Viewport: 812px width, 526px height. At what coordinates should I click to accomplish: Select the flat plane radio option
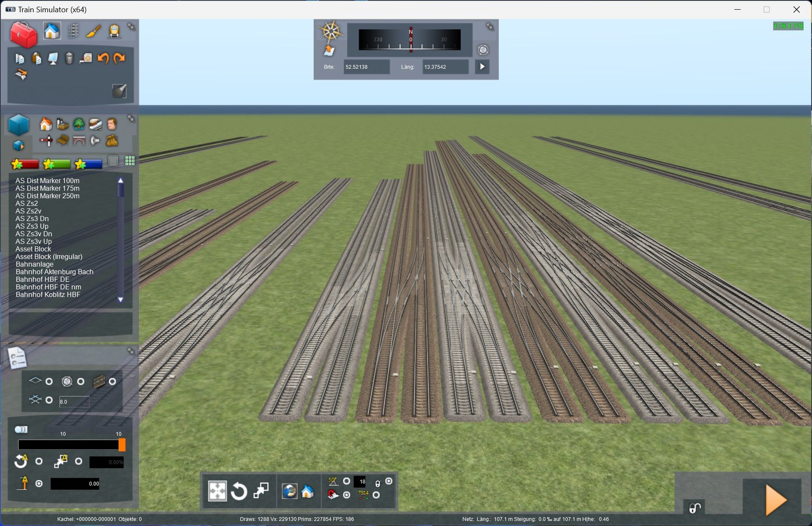coord(49,382)
